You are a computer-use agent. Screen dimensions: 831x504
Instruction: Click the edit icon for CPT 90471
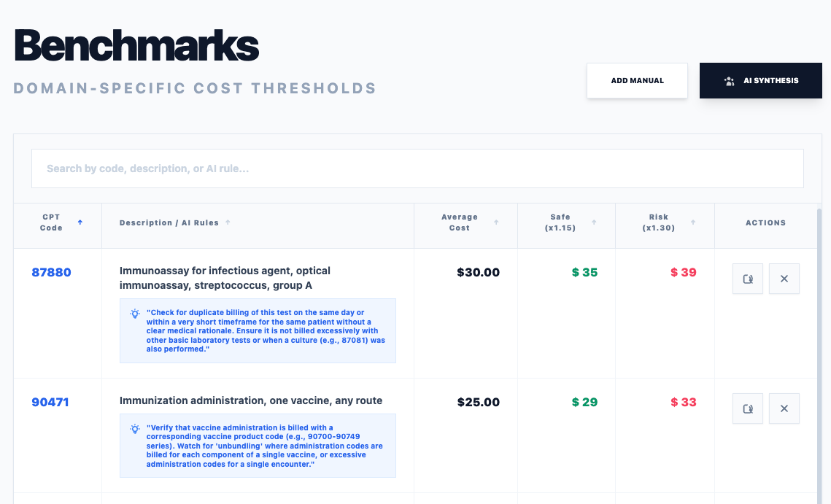click(x=748, y=408)
